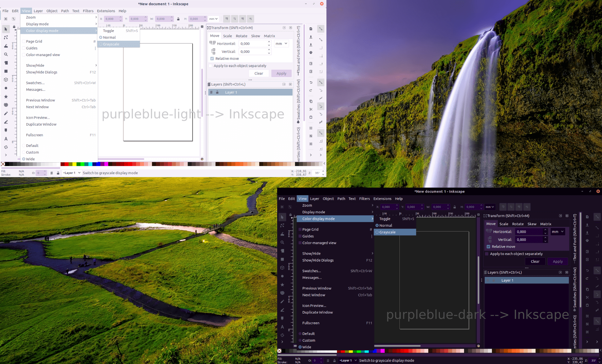
Task: Click the New document icon in light window
Action: click(311, 29)
